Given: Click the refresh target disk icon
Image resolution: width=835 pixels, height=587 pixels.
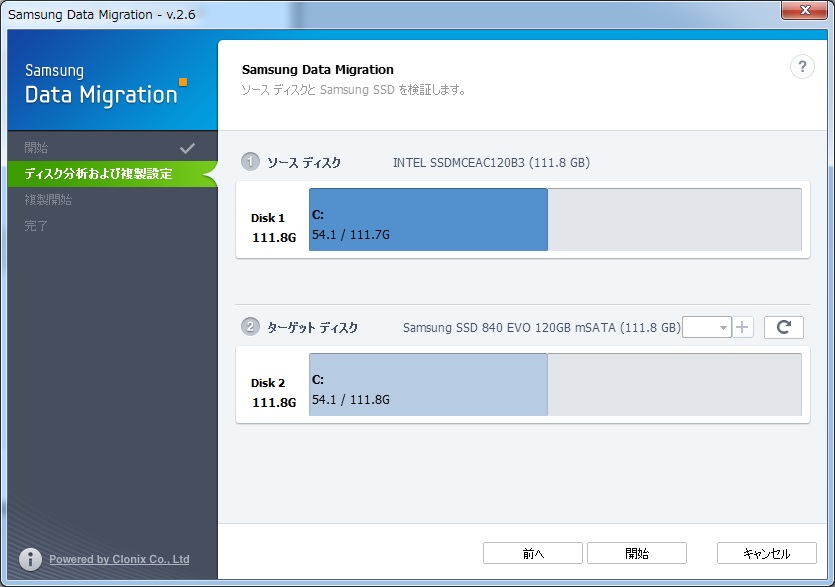Looking at the screenshot, I should [783, 327].
